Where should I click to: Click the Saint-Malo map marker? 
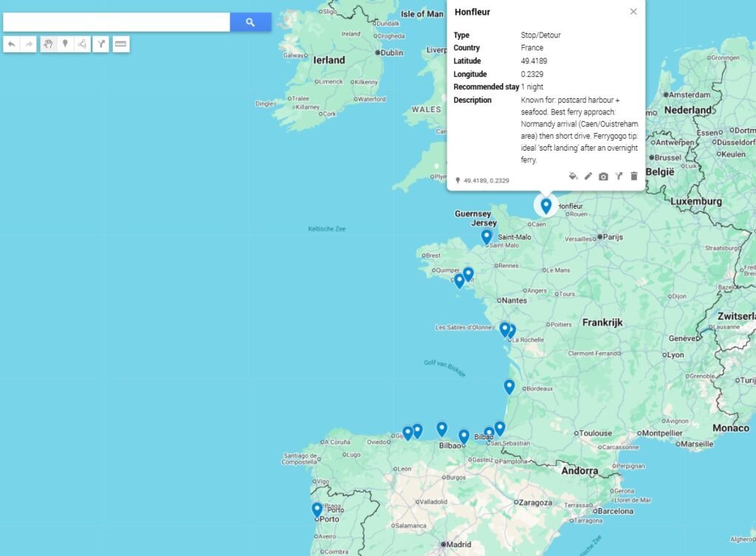487,236
